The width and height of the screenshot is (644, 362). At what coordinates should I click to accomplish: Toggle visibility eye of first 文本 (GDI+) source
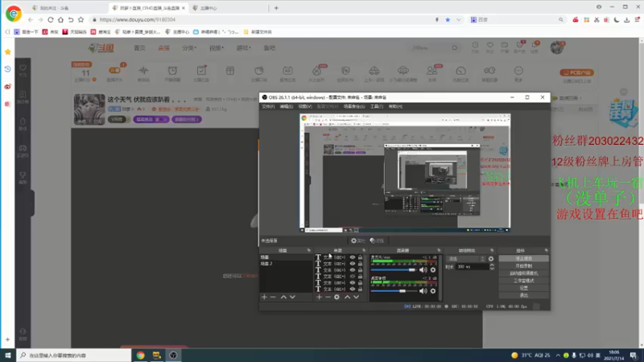353,257
